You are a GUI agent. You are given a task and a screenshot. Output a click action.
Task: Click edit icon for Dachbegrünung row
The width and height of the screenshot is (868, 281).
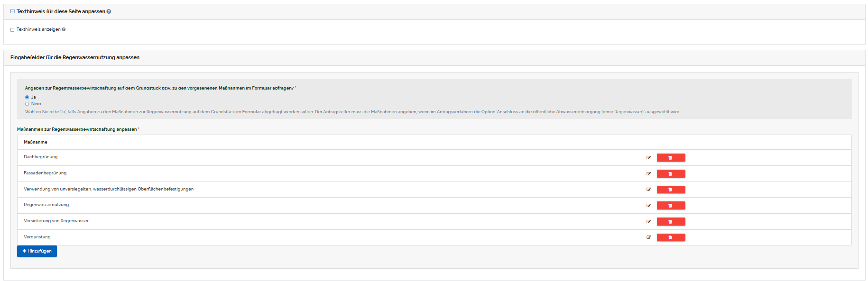coord(648,158)
